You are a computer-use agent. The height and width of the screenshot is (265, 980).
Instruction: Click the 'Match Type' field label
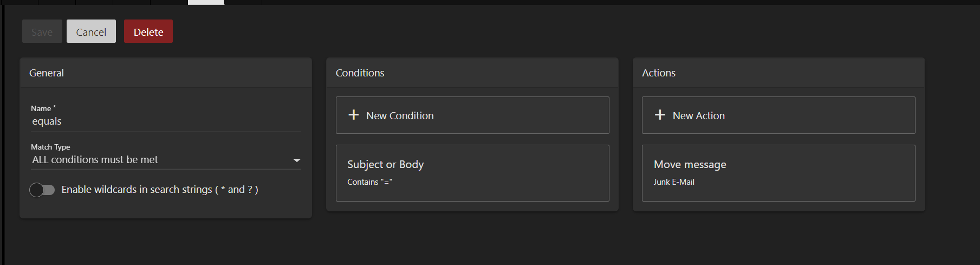tap(50, 147)
